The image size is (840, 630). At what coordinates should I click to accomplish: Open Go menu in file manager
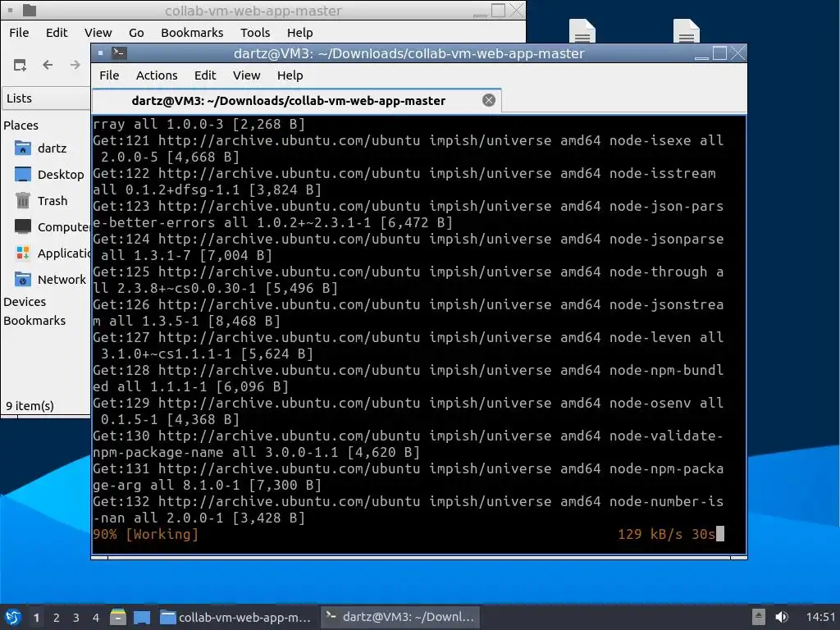(x=136, y=33)
